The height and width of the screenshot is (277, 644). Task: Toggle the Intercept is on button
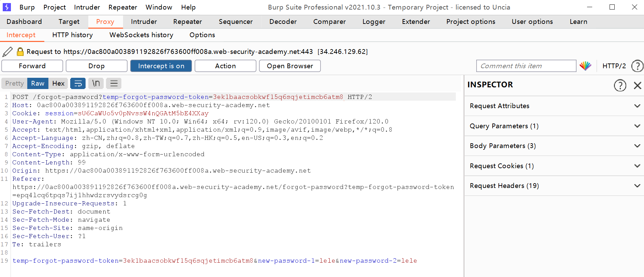161,66
